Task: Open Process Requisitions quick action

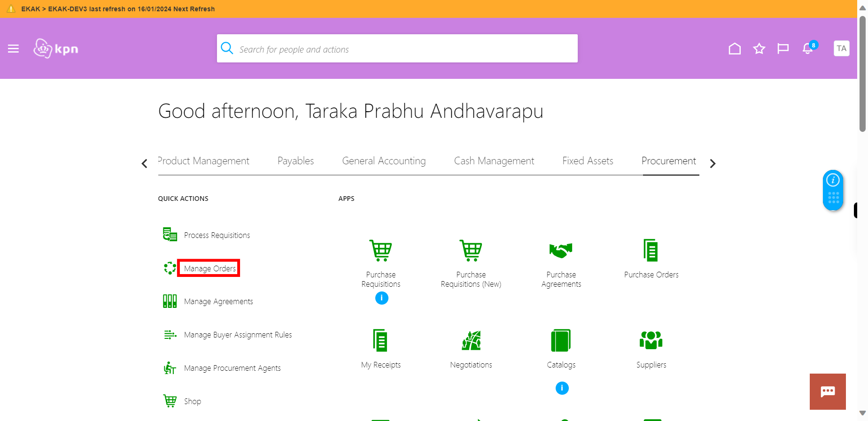Action: click(x=217, y=235)
